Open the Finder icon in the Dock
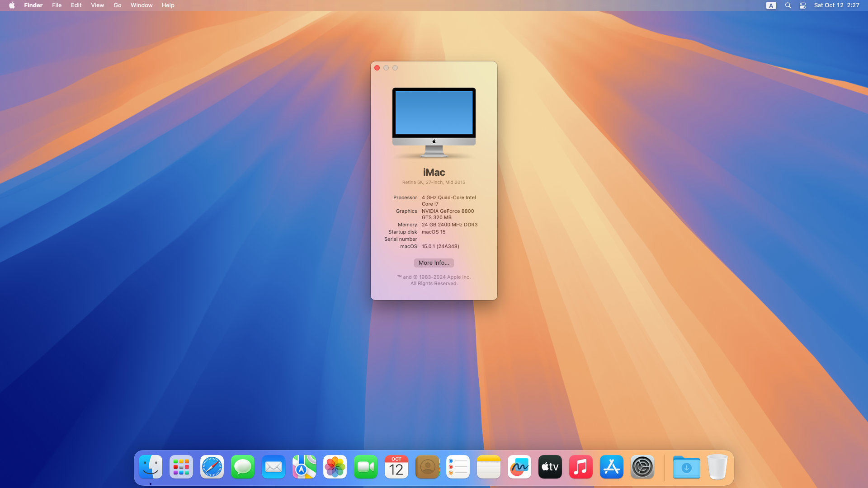 click(x=151, y=467)
